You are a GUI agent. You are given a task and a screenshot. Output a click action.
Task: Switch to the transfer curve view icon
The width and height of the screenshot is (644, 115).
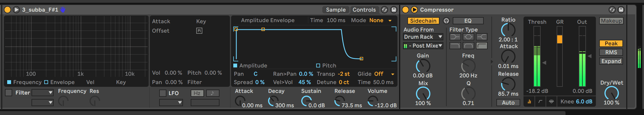pyautogui.click(x=540, y=101)
